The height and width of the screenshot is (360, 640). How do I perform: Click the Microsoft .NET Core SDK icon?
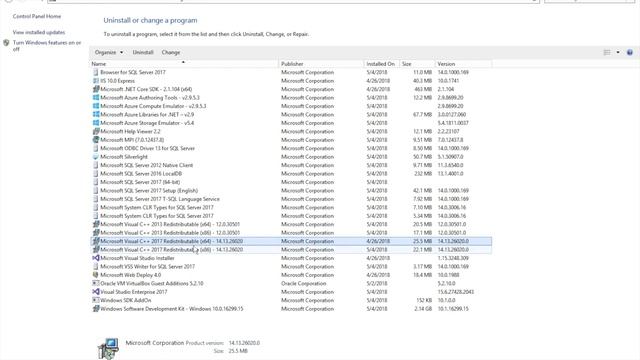96,89
